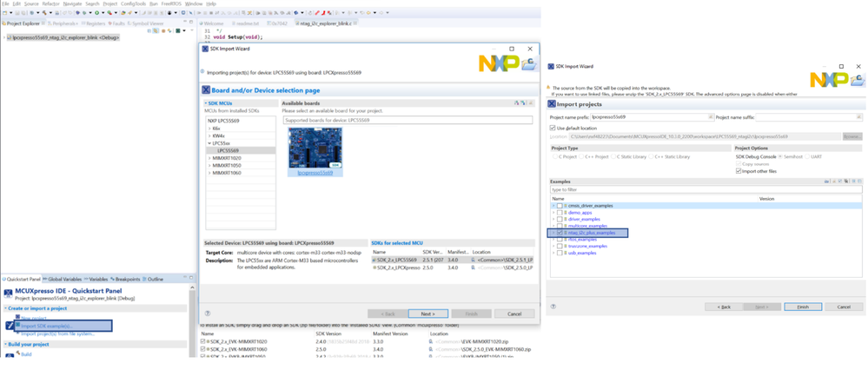Open the File menu
Viewport: 868px width, 370px height.
[x=5, y=3]
